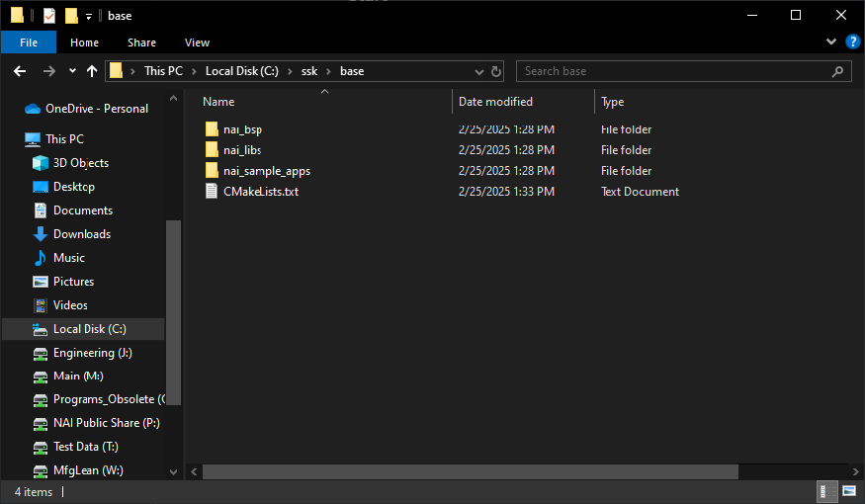Image resolution: width=865 pixels, height=504 pixels.
Task: Click the navigation pane vertical scrollbar thumb
Action: 173,312
